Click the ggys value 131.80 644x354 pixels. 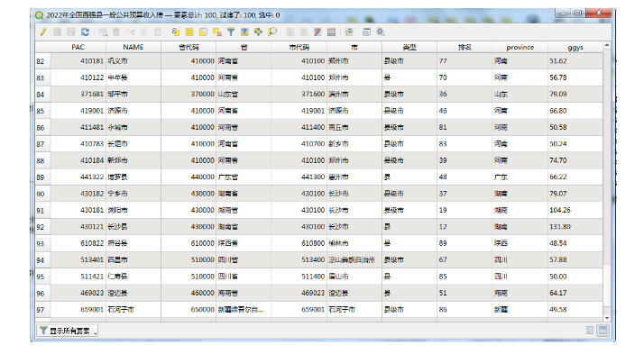(575, 226)
